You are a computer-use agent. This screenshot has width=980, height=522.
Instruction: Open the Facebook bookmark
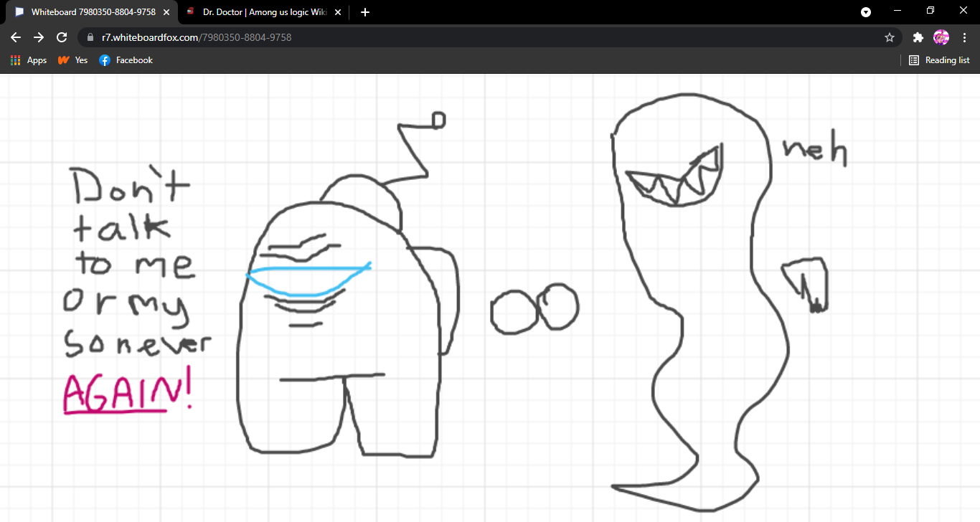pos(126,60)
